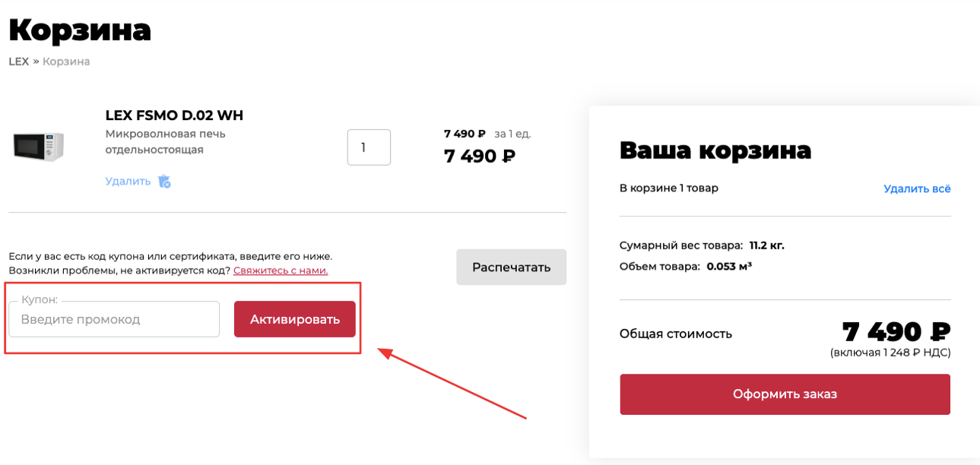Viewport: 980px width, 465px height.
Task: Follow the Свяжитесь с нами link
Action: (x=281, y=270)
